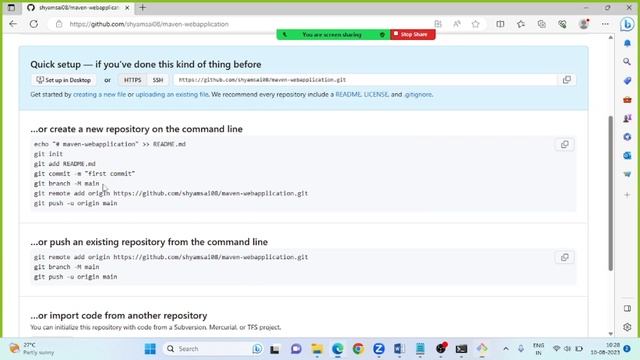Go back with the browser back arrow
The height and width of the screenshot is (360, 640).
(x=13, y=24)
